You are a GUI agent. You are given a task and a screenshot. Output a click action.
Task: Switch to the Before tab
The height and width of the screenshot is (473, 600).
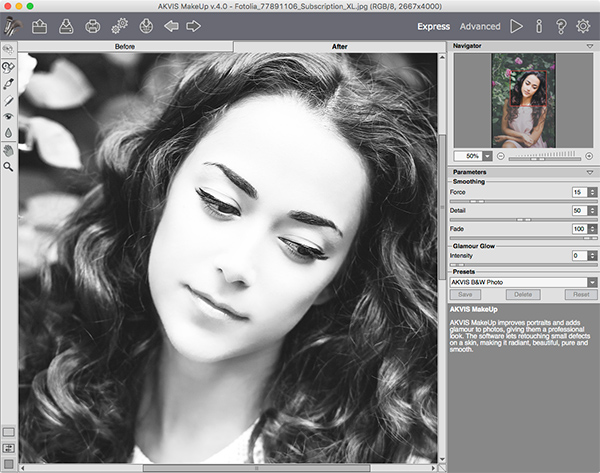pos(125,47)
